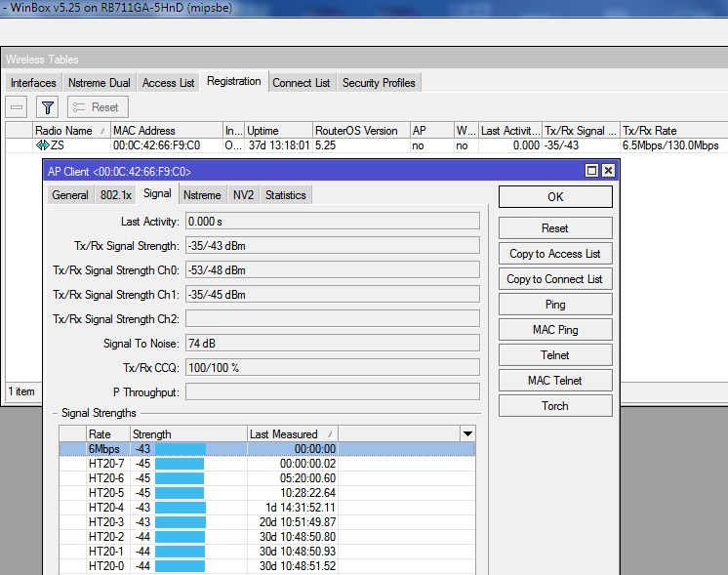The image size is (728, 575).
Task: Click the Last Activity field
Action: (333, 221)
